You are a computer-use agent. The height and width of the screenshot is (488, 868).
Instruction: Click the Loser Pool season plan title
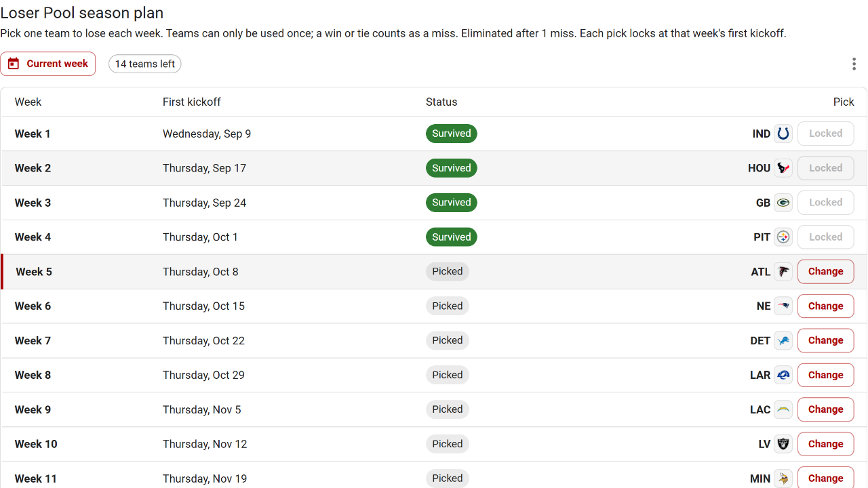tap(81, 13)
